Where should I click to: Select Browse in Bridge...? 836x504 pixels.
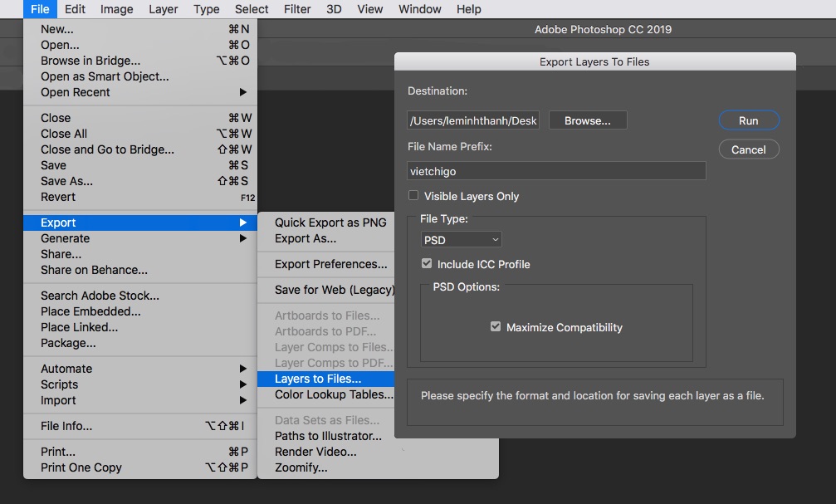(140, 61)
